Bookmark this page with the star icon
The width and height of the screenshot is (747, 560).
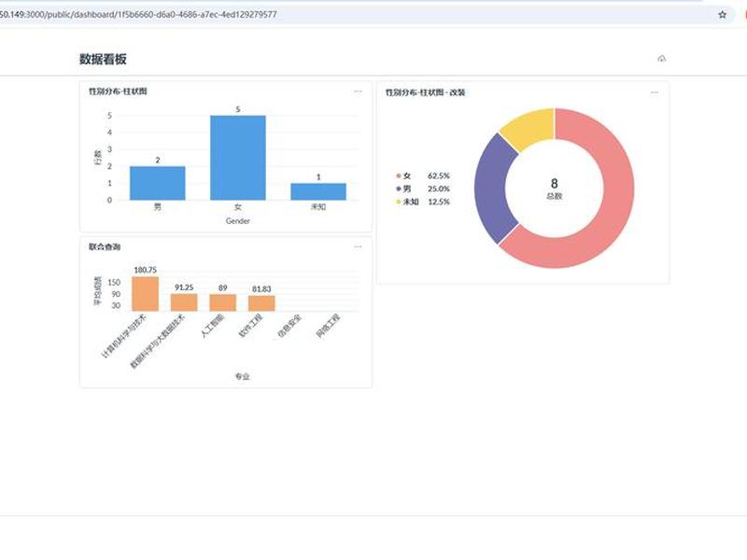(722, 14)
